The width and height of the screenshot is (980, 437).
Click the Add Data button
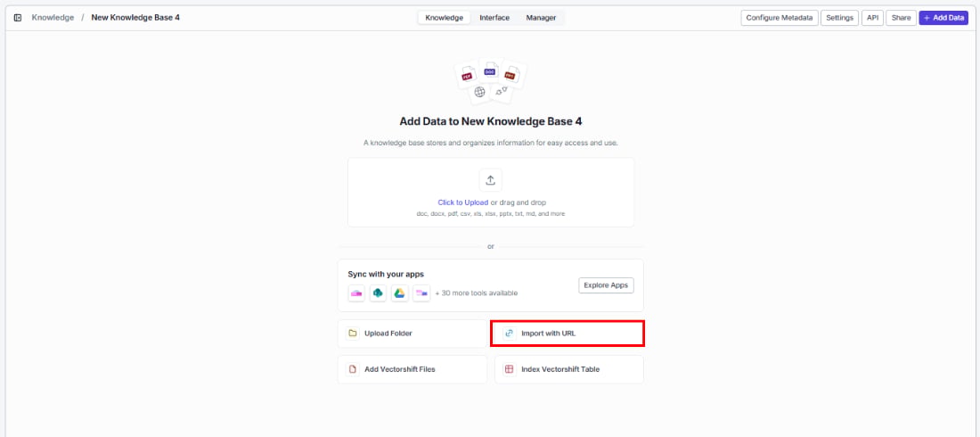click(943, 18)
